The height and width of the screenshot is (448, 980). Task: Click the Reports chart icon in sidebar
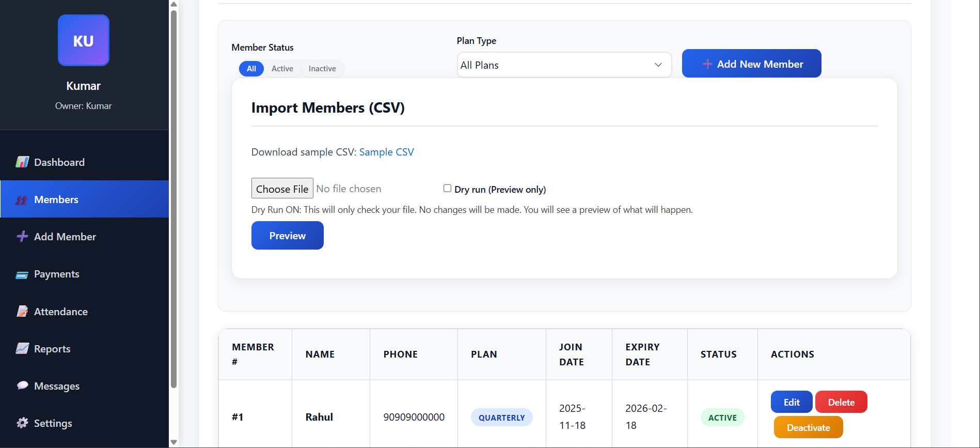22,349
